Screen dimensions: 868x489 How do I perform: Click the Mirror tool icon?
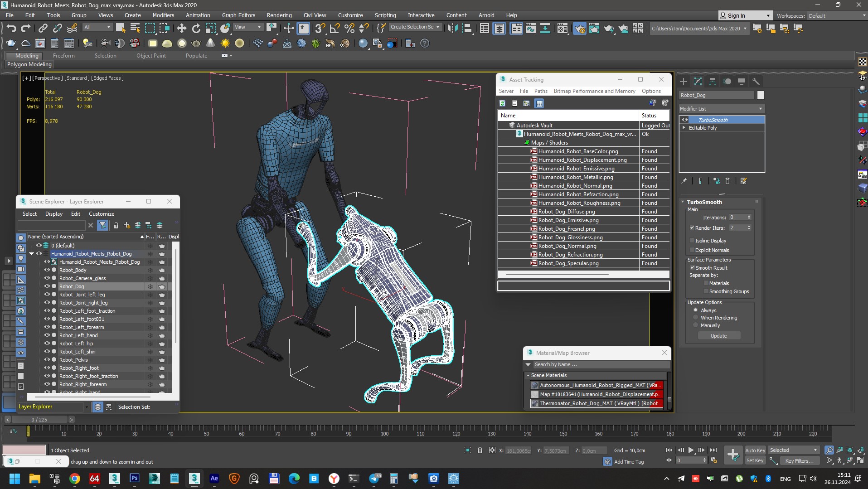pos(452,29)
